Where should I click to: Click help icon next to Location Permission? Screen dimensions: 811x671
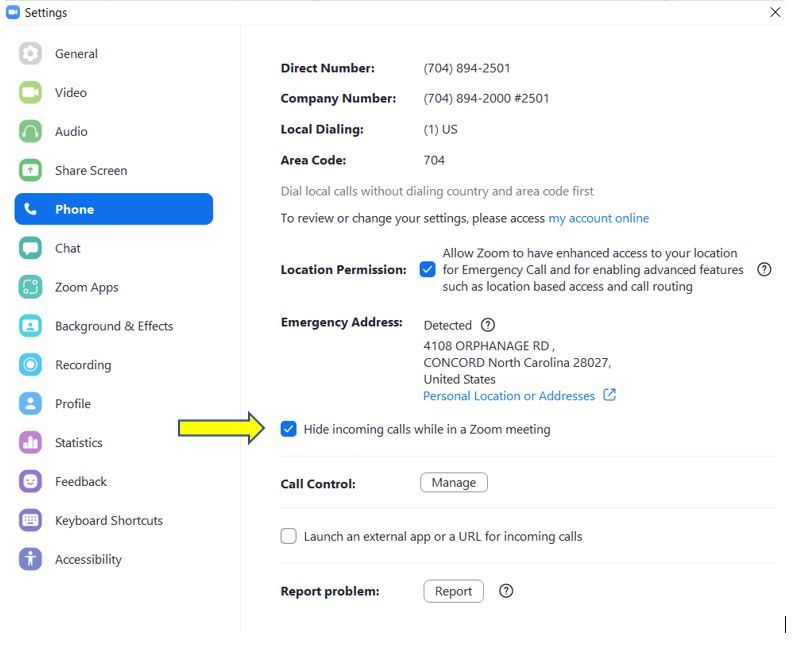click(x=764, y=270)
